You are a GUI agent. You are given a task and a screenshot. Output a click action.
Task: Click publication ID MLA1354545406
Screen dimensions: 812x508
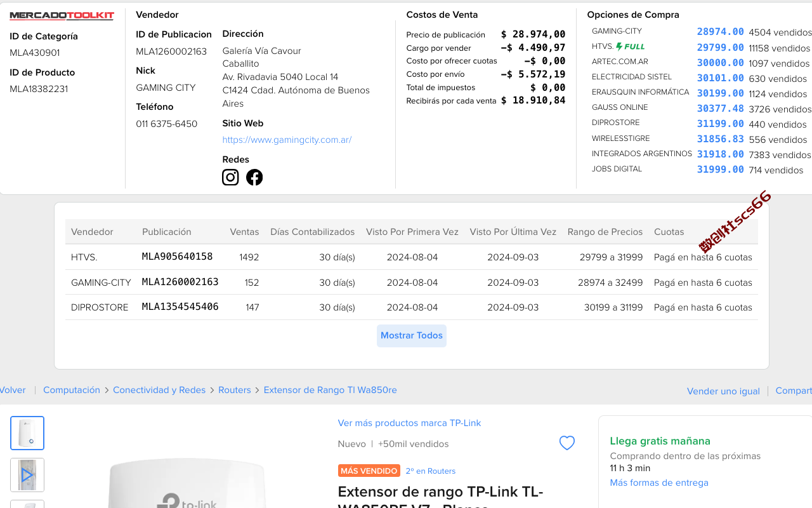pyautogui.click(x=180, y=307)
